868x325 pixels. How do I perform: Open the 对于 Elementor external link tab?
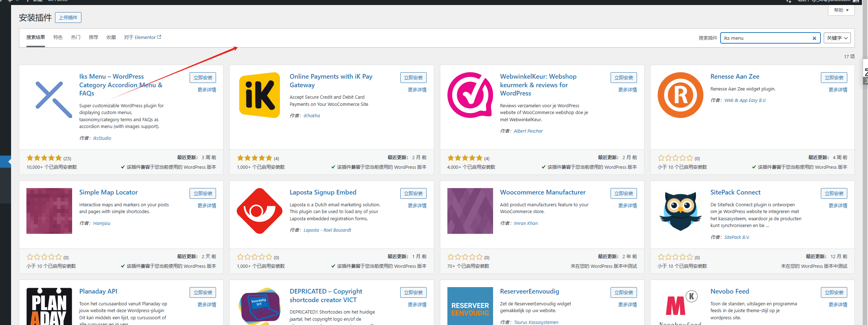[x=142, y=37]
